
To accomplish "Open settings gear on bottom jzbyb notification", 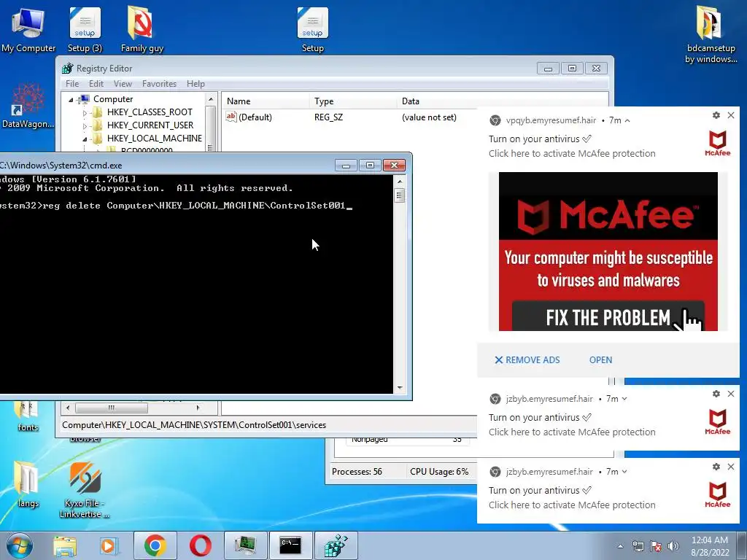I will [x=716, y=467].
